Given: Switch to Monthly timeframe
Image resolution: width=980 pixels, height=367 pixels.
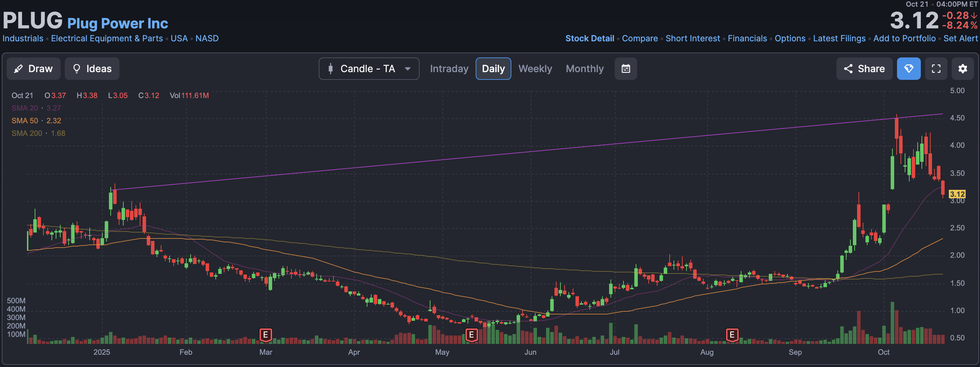Looking at the screenshot, I should 585,68.
